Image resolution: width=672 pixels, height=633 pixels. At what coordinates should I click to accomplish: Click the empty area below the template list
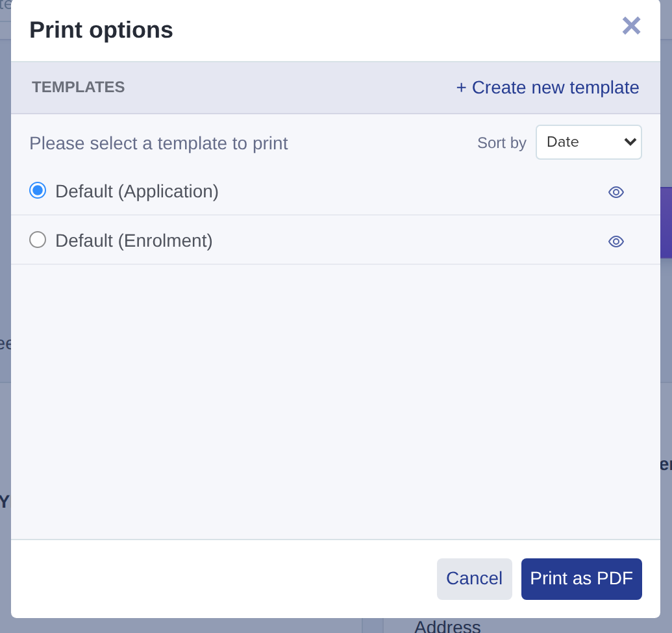[x=336, y=402]
